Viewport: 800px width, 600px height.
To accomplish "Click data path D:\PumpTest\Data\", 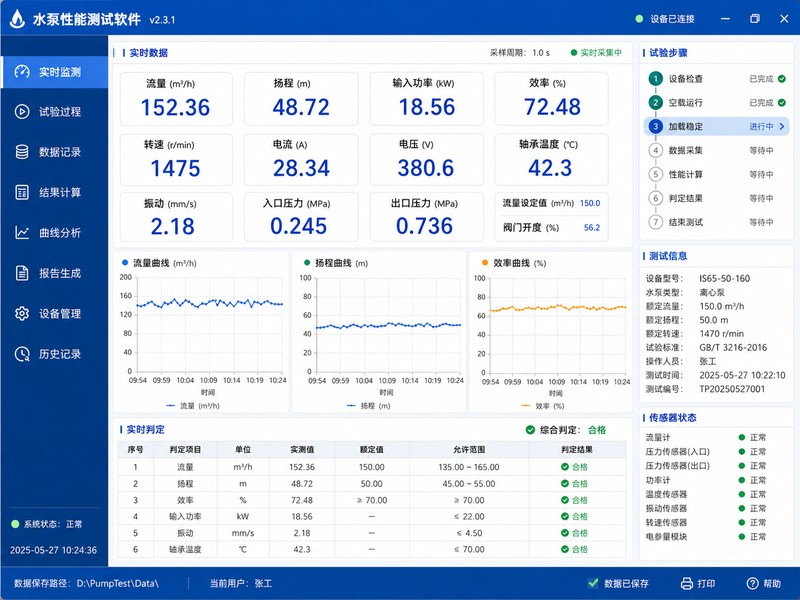I will pyautogui.click(x=117, y=583).
